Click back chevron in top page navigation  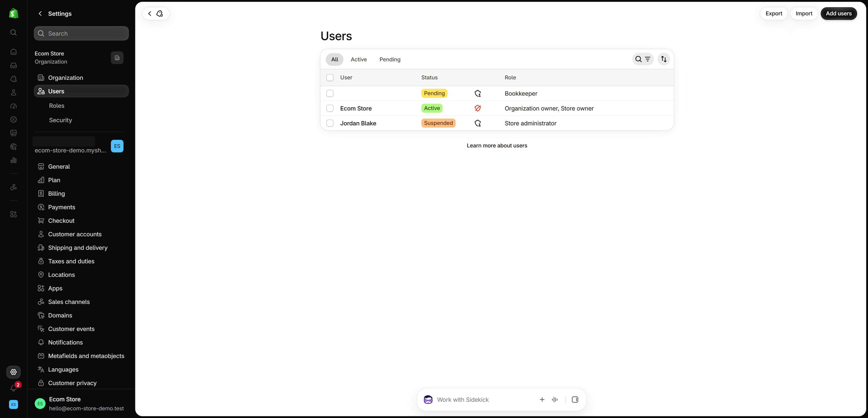(x=150, y=14)
